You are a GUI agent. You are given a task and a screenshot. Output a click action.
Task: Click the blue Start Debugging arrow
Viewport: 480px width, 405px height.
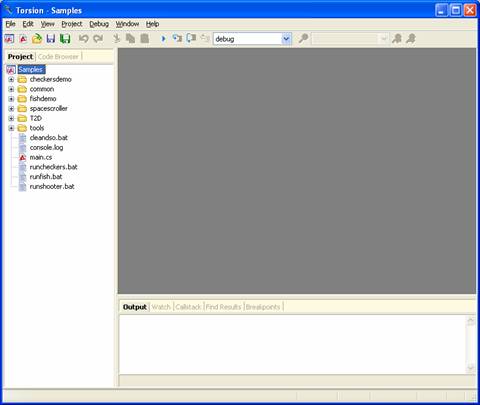pos(163,39)
